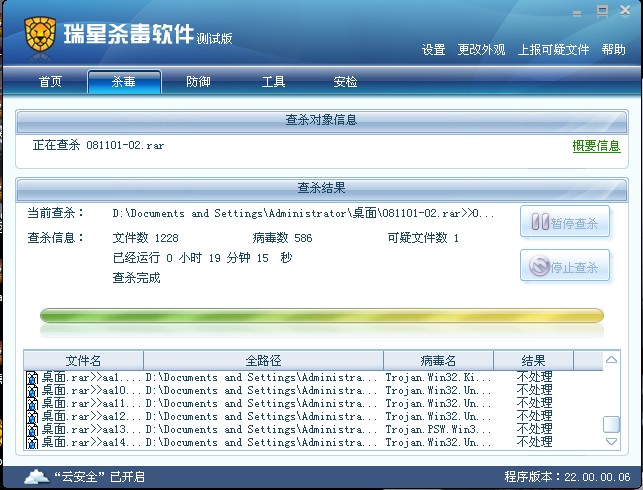
Task: Click the scan progress bar
Action: (x=322, y=316)
